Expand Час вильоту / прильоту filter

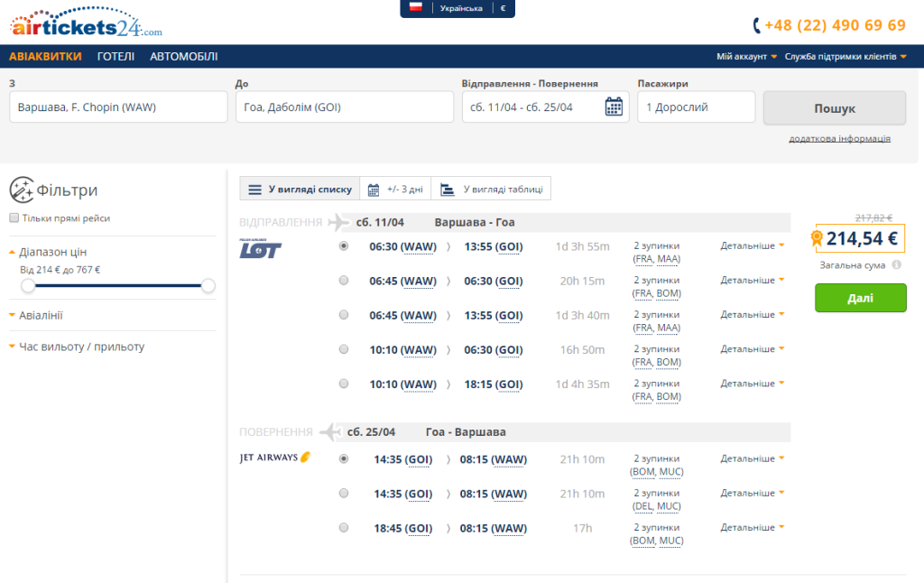(x=77, y=347)
